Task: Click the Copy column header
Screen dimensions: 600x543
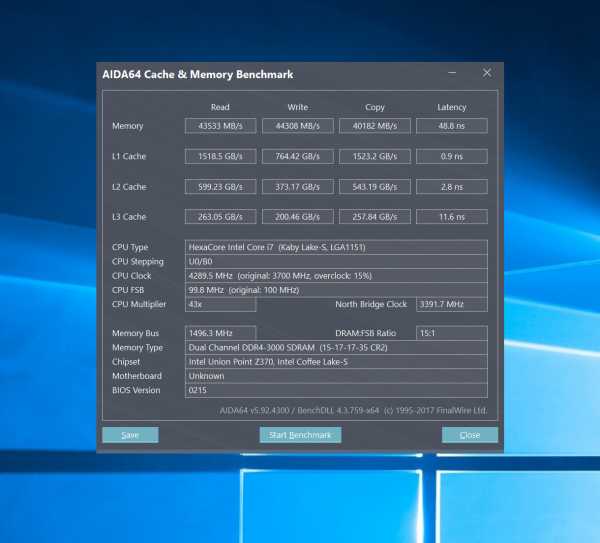Action: point(375,108)
